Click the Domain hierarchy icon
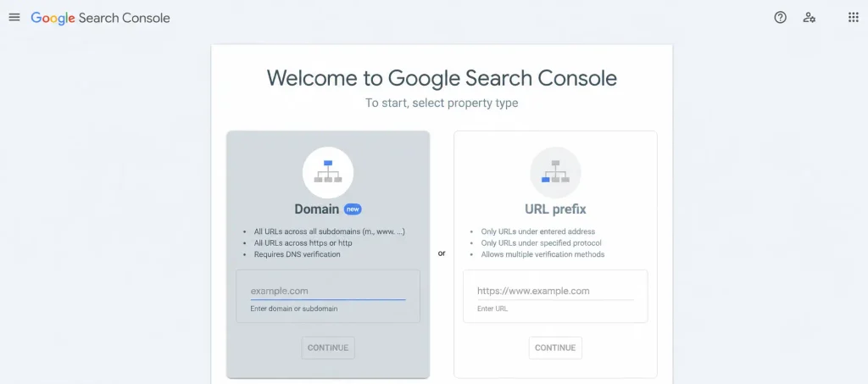 click(328, 172)
